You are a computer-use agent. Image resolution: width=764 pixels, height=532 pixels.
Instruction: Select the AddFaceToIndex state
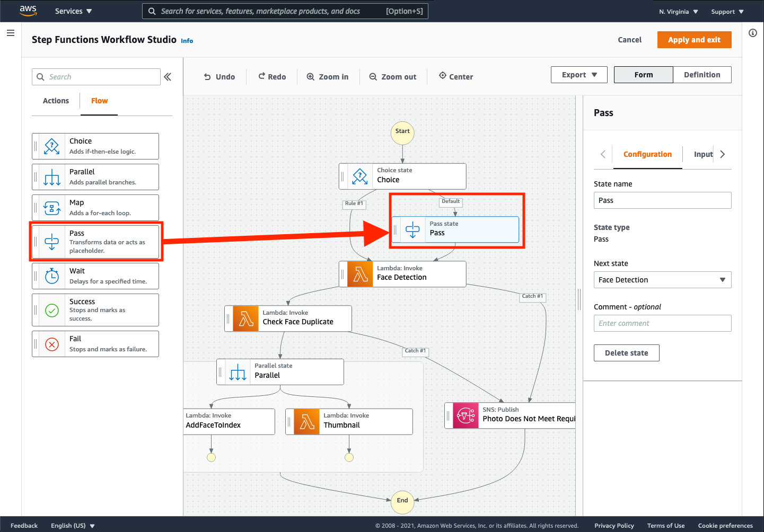point(229,422)
